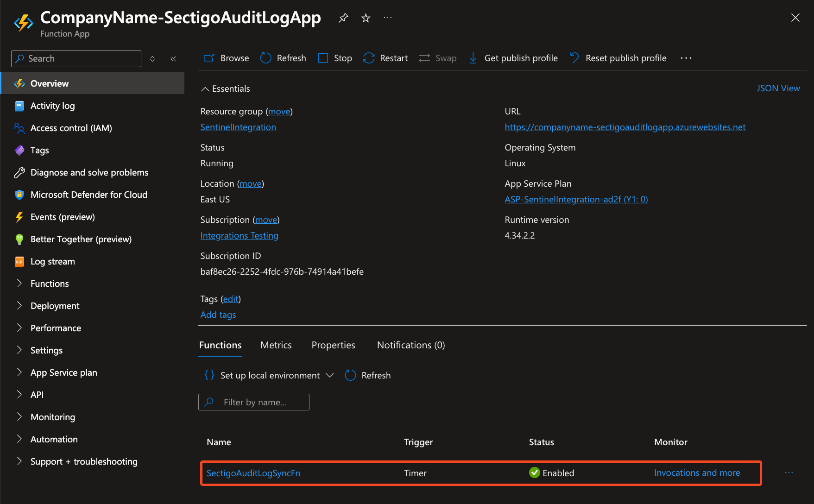814x504 pixels.
Task: Click Swap in the toolbar
Action: point(438,58)
